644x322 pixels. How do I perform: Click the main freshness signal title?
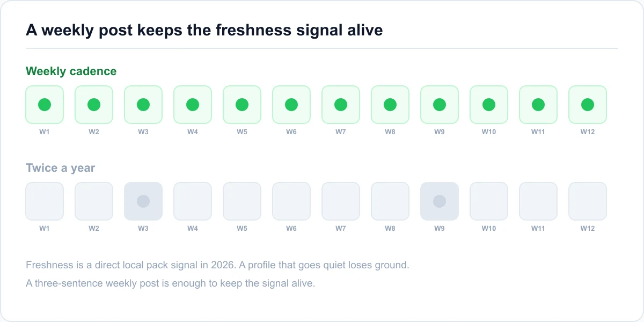204,30
